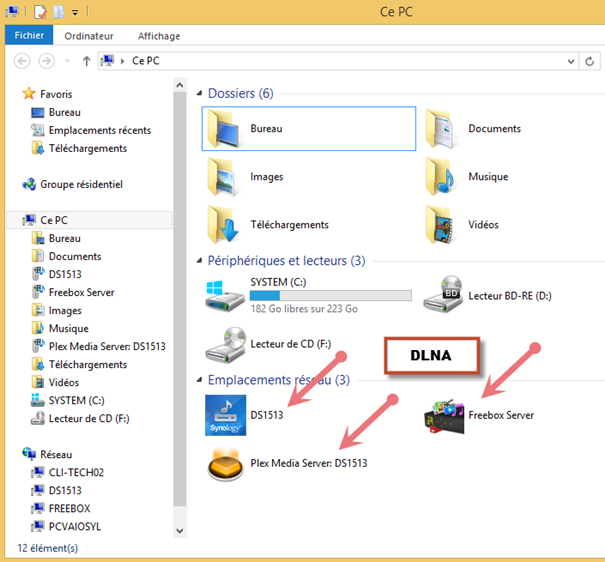Open SYSTEM (C:) in sidebar tree

click(x=76, y=400)
